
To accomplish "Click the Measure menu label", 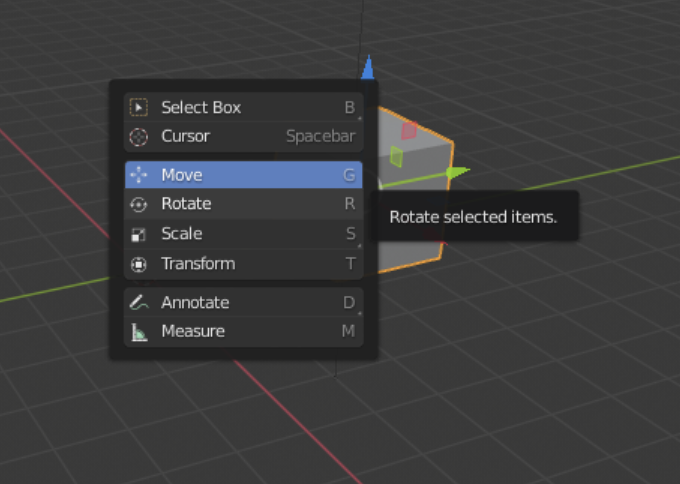I will pyautogui.click(x=193, y=331).
